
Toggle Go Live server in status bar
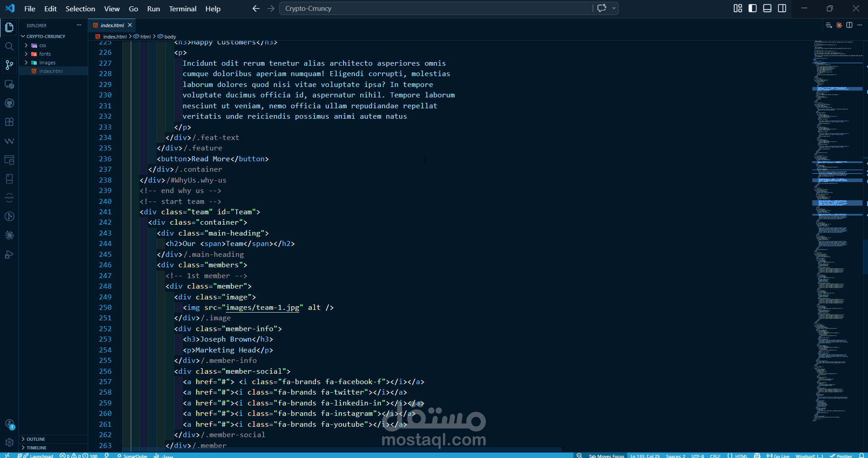778,456
